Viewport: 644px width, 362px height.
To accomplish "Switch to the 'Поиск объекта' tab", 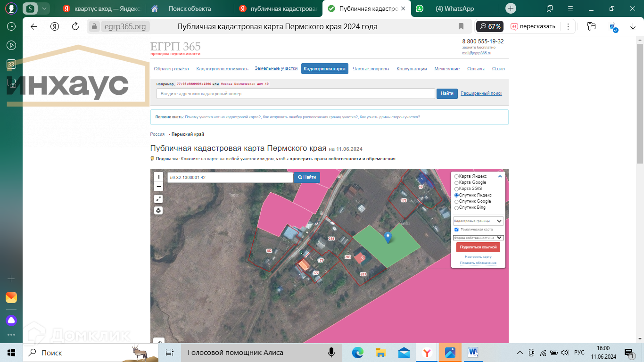I will tap(190, 8).
